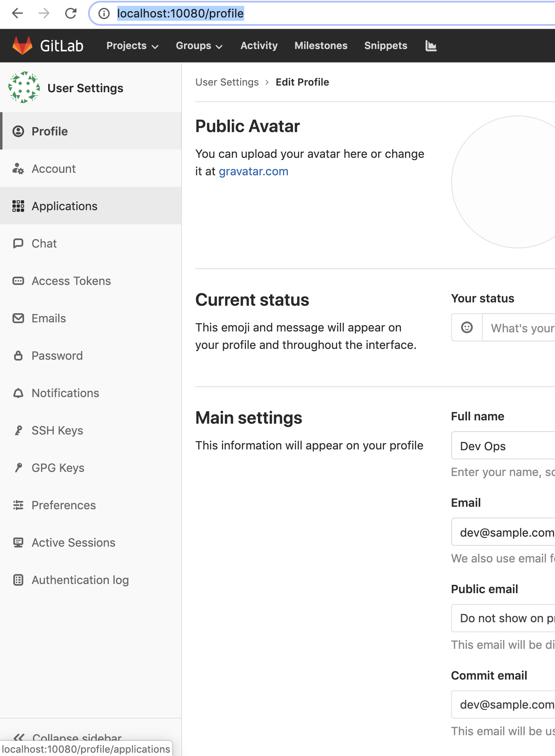Go to Notifications settings
555x756 pixels.
pos(91,393)
